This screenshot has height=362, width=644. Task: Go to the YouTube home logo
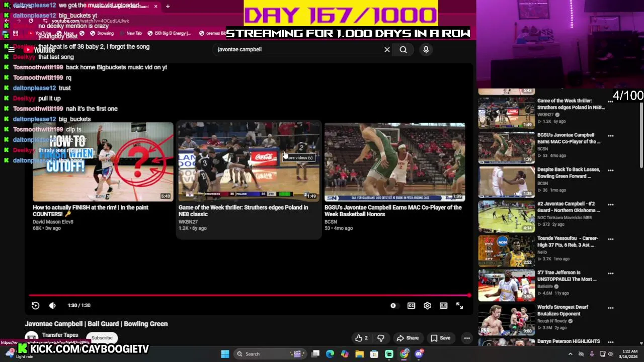(x=39, y=50)
